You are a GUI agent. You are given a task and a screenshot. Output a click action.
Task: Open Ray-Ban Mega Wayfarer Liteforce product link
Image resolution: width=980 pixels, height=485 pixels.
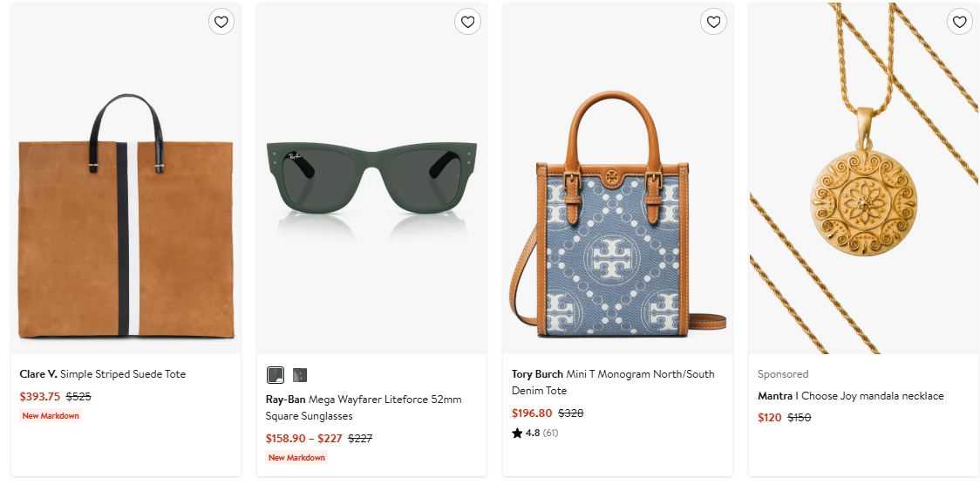(364, 407)
